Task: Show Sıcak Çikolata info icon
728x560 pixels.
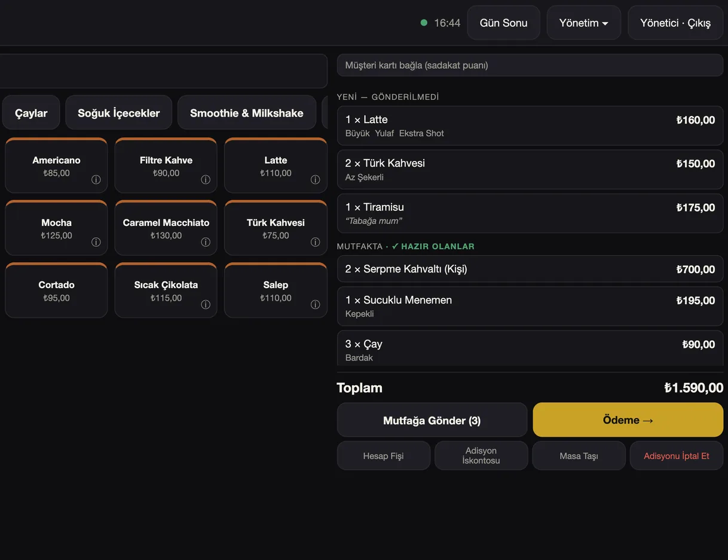Action: 206,304
